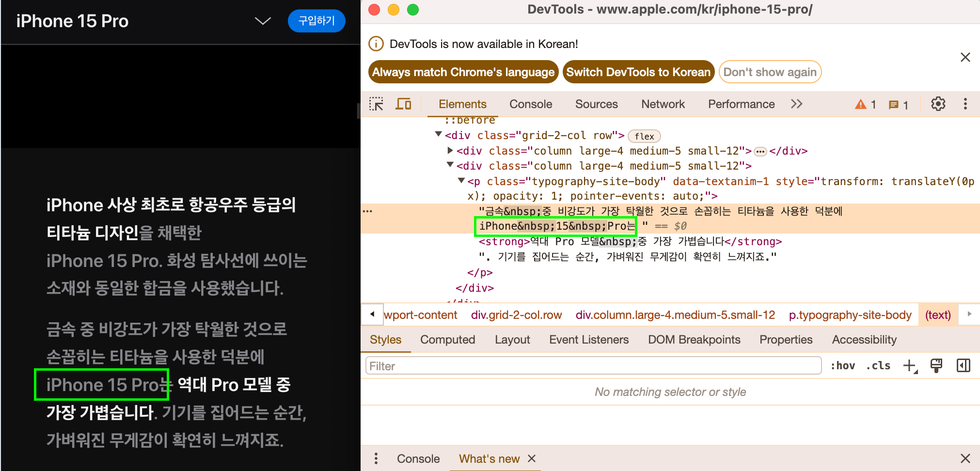Click the inspect element picker icon
980x471 pixels.
tap(376, 104)
